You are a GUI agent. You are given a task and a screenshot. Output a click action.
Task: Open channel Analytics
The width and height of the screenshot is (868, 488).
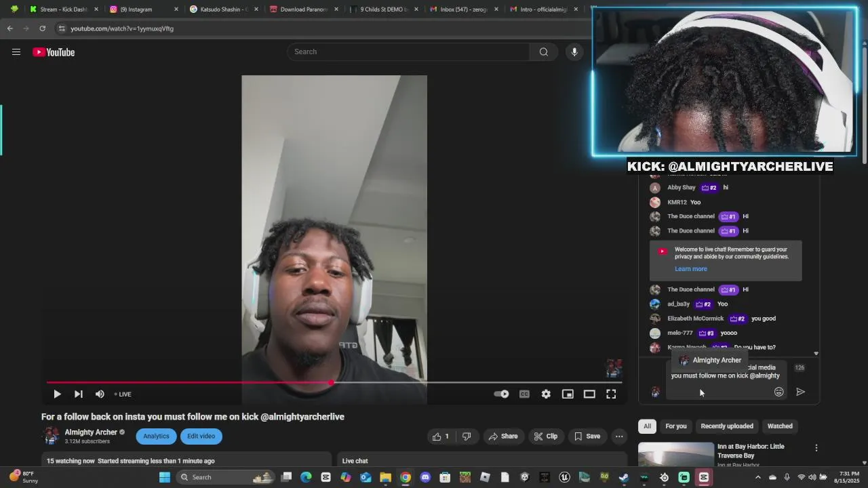tap(156, 436)
